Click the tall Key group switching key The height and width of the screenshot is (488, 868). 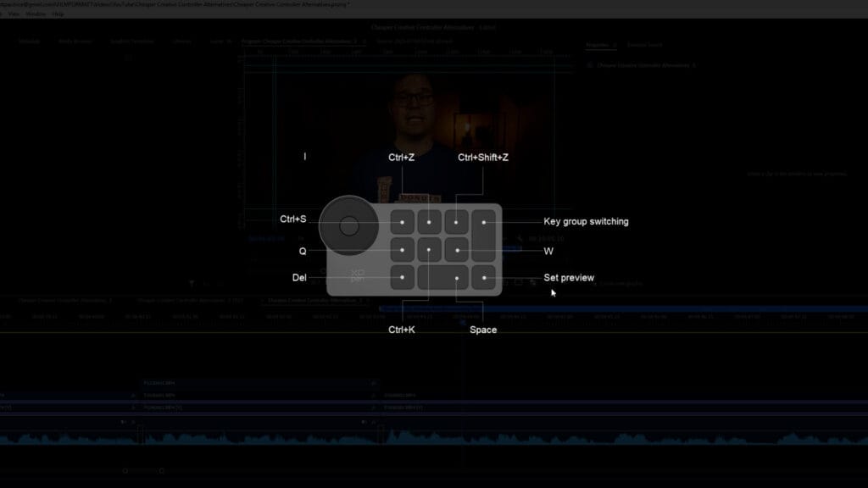pos(484,236)
